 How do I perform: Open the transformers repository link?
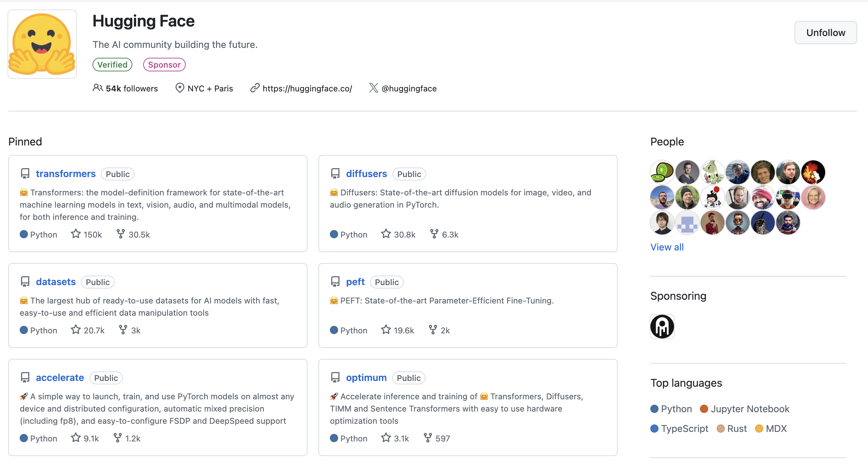click(x=66, y=174)
